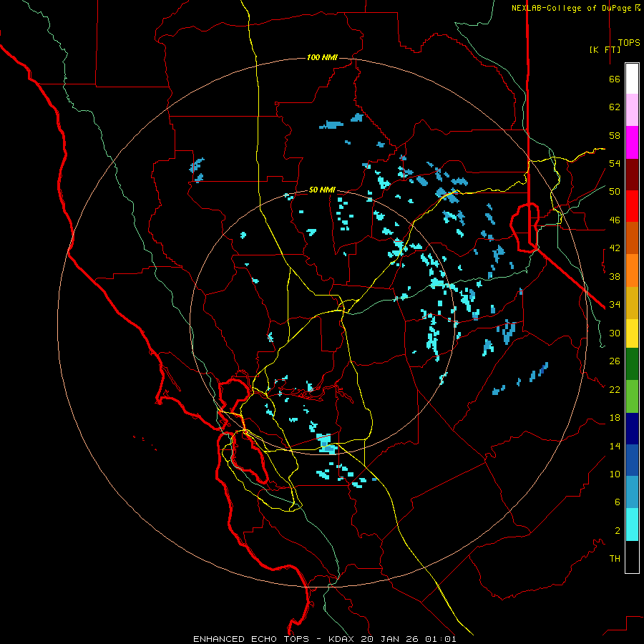
Task: Click the 54 legend value label
Action: click(x=615, y=163)
